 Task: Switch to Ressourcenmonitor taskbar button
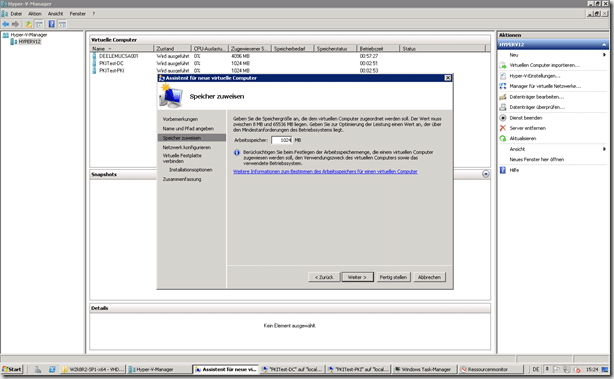491,369
